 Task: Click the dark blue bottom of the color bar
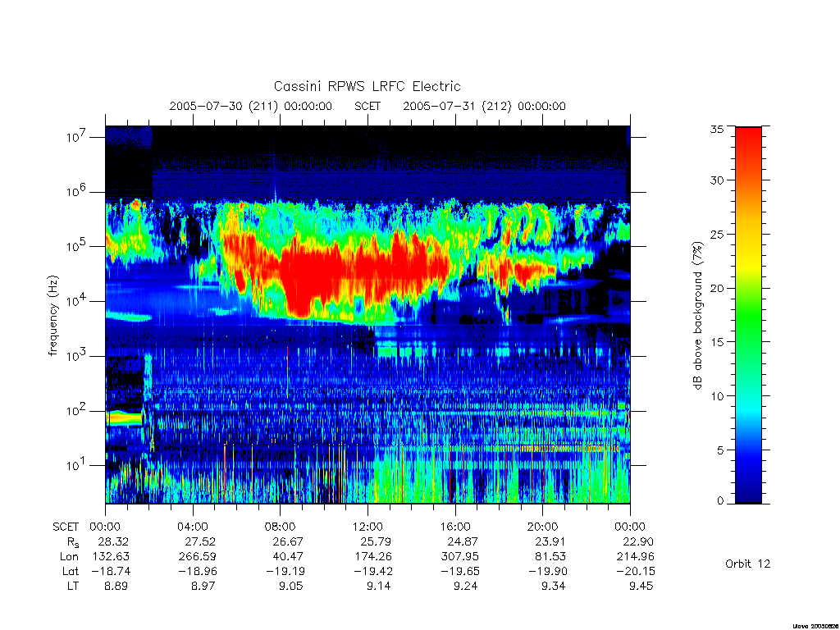click(x=748, y=493)
